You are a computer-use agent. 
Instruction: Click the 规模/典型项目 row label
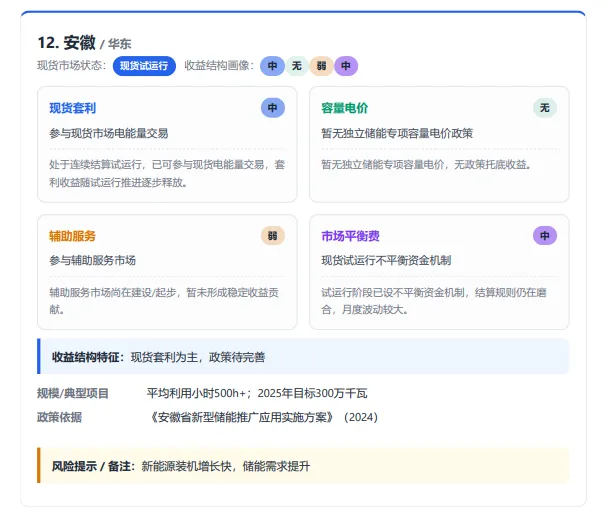[x=73, y=394]
